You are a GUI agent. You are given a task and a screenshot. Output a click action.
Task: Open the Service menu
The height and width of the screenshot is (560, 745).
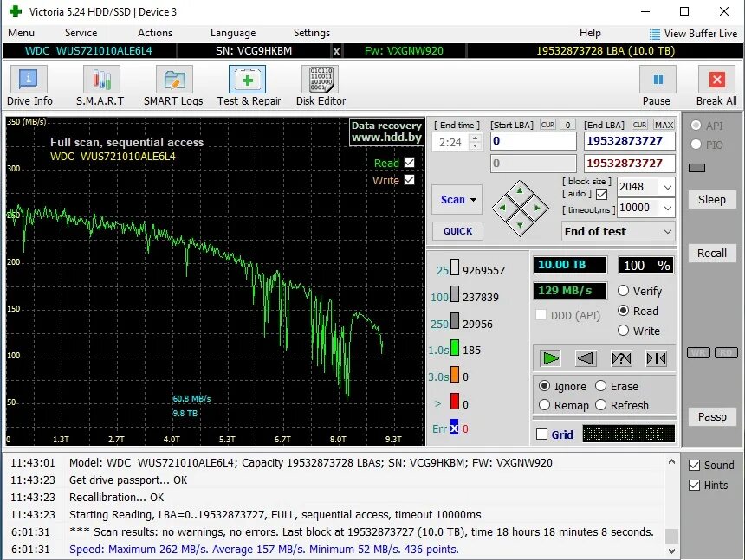pos(81,33)
